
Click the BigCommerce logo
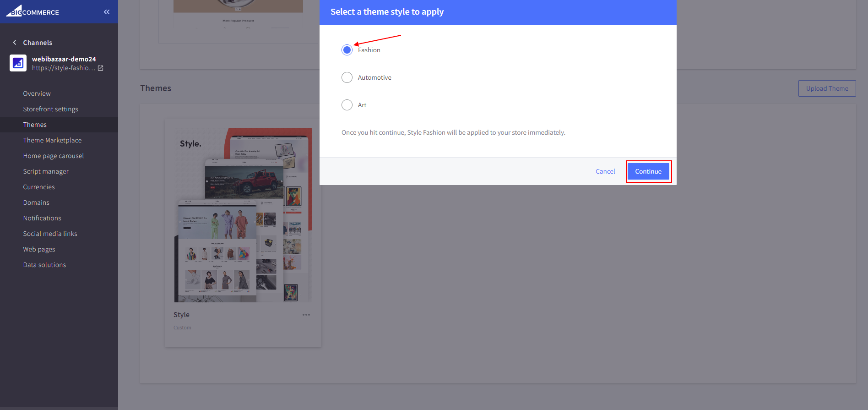pyautogui.click(x=33, y=11)
